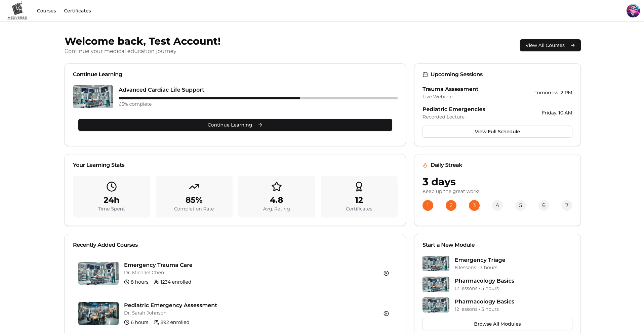
Task: Click the Advanced Cardiac Life Support progress bar
Action: click(258, 98)
